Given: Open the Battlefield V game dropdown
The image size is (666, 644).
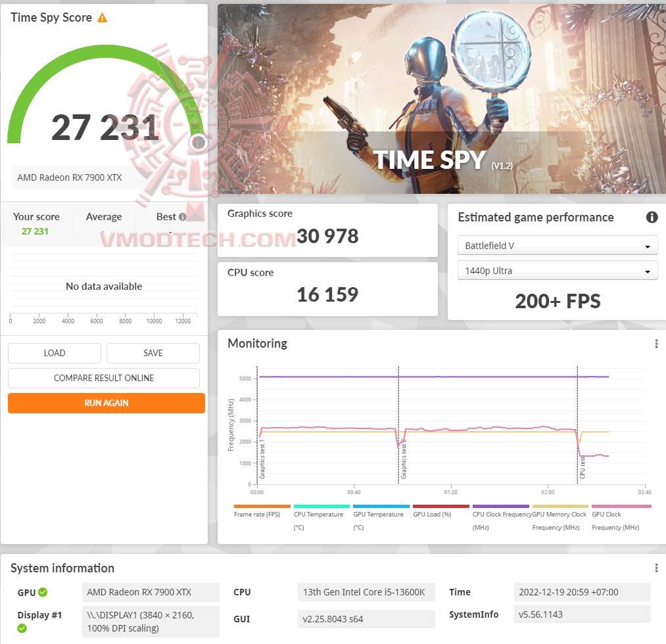Looking at the screenshot, I should 557,245.
